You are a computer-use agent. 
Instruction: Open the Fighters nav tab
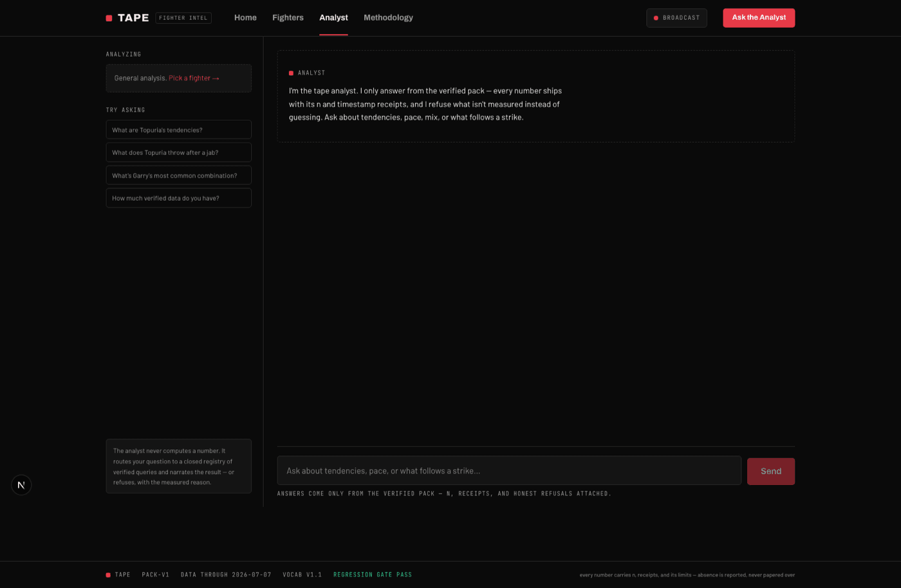point(288,18)
